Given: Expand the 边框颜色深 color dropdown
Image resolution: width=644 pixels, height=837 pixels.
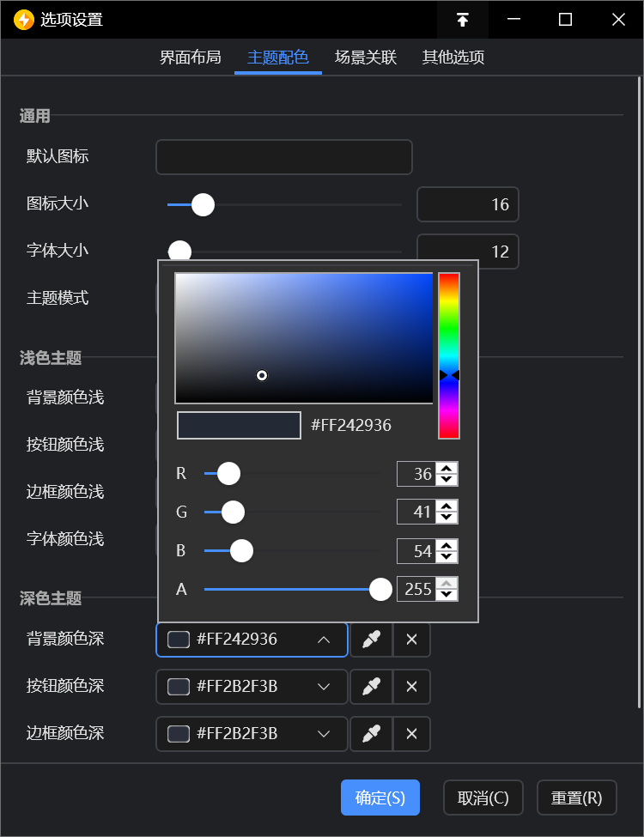Looking at the screenshot, I should coord(324,734).
